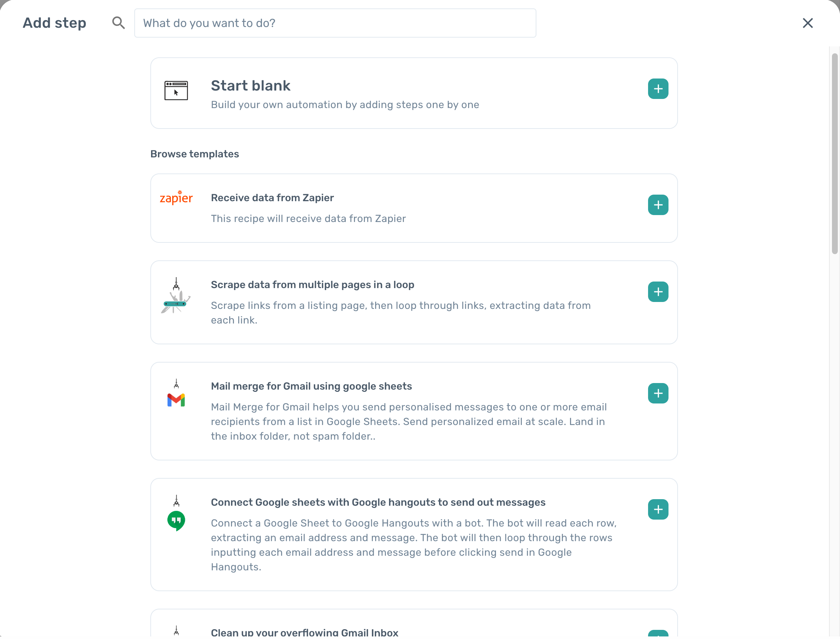Close the Add step dialog
This screenshot has width=840, height=639.
[807, 23]
